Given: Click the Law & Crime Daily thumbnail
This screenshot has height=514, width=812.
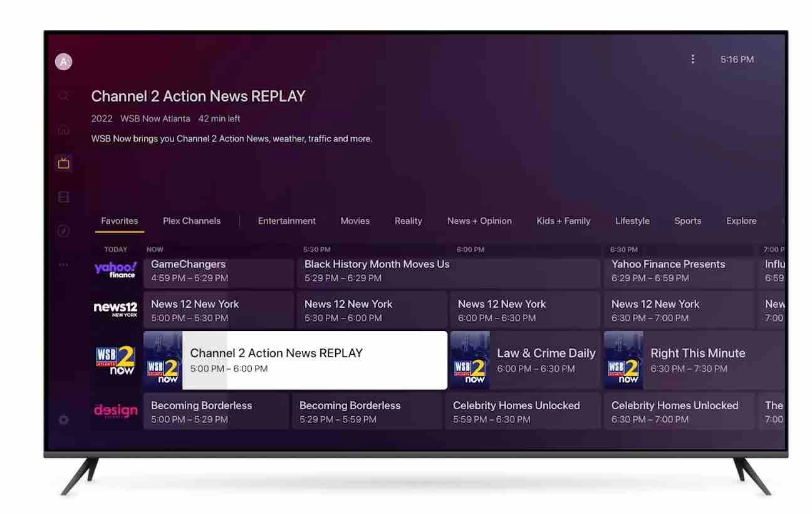Looking at the screenshot, I should (x=470, y=360).
